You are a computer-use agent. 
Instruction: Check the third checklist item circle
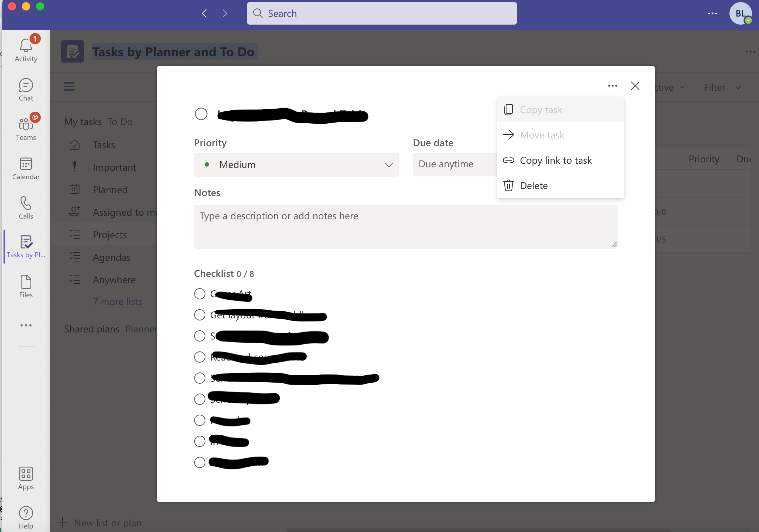[x=200, y=336]
